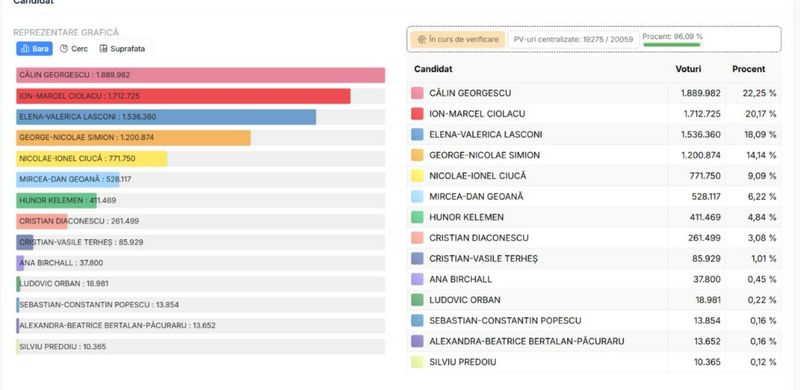
Task: Click Călin Georgescu's pink color swatch
Action: [x=417, y=93]
